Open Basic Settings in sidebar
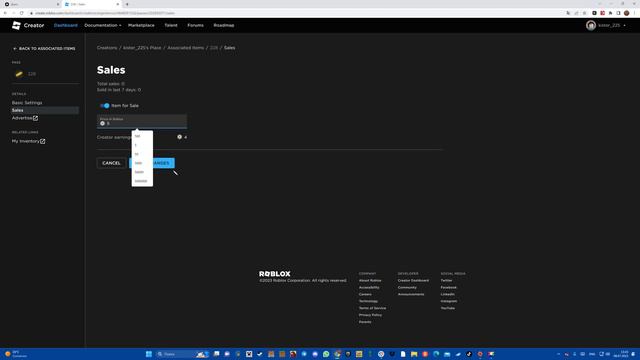Image resolution: width=640 pixels, height=360 pixels. pyautogui.click(x=27, y=103)
